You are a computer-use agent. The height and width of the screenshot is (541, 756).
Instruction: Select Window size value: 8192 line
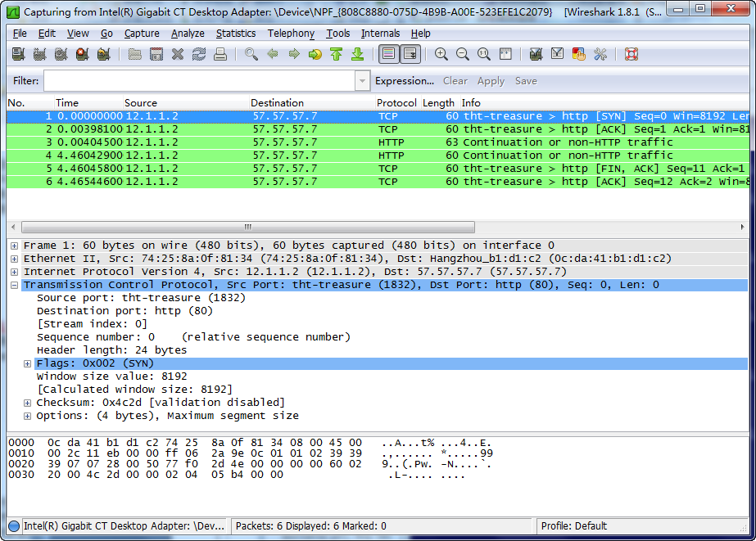112,376
